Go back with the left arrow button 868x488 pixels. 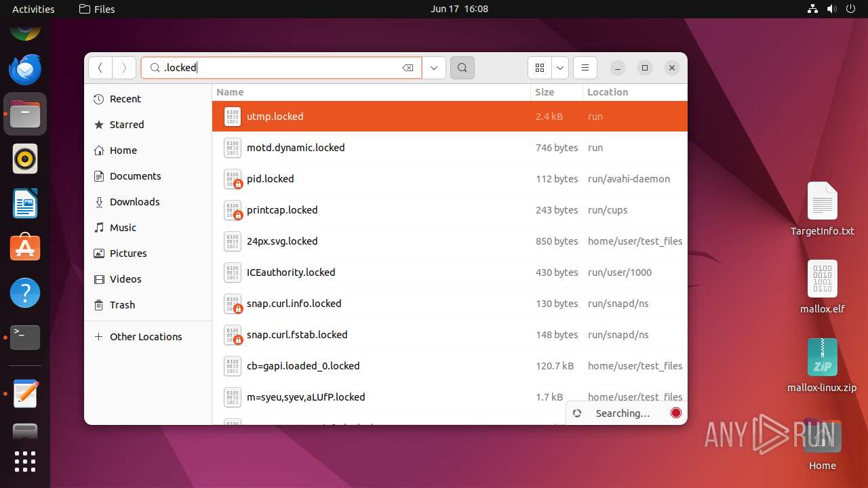(100, 68)
